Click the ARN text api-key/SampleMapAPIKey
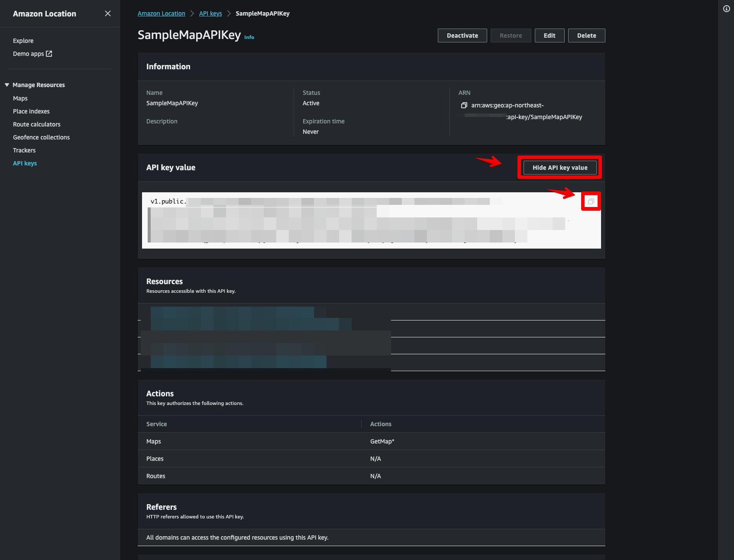The width and height of the screenshot is (734, 560). point(545,117)
